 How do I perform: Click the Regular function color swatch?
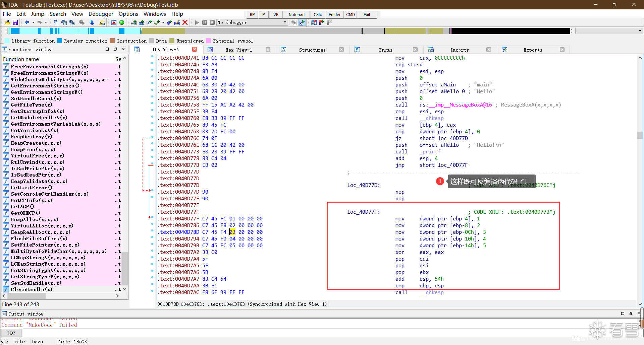(60, 41)
